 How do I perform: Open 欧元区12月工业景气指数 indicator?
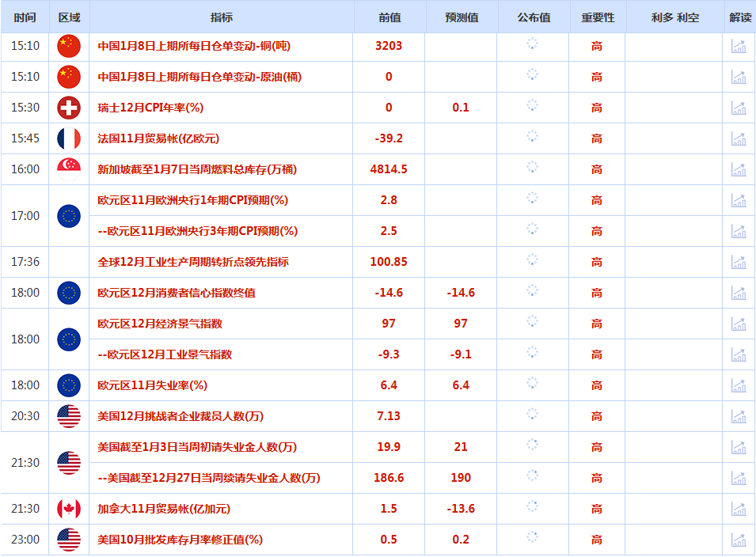pos(165,354)
